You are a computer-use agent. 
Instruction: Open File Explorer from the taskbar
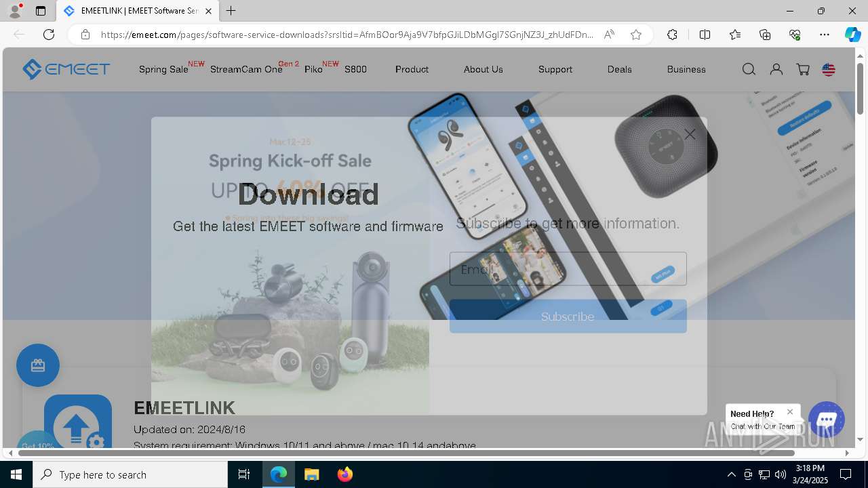coord(311,474)
